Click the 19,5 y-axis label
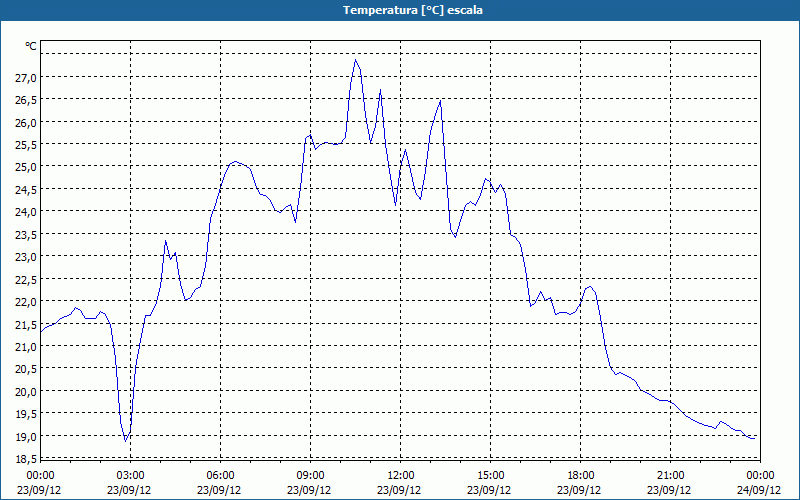This screenshot has width=800, height=500. pyautogui.click(x=26, y=414)
